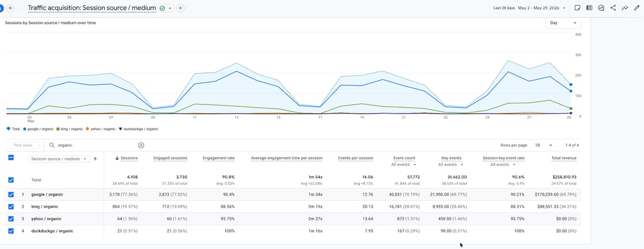Select the bing / organic row name

(44, 207)
